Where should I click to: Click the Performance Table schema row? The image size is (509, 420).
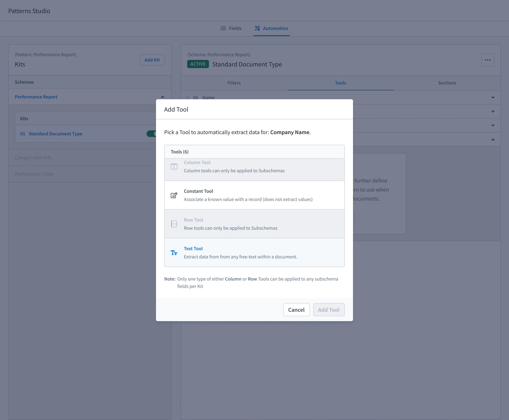(82, 174)
